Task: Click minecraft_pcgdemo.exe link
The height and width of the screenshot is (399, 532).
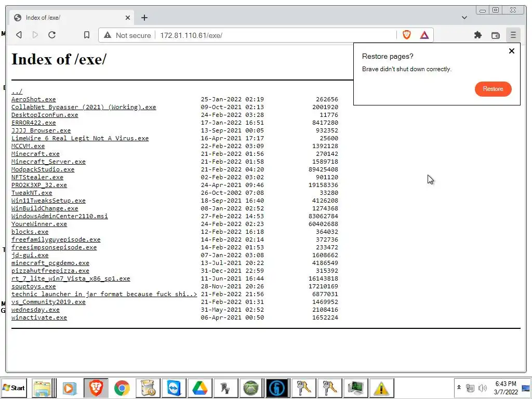Action: [x=50, y=263]
